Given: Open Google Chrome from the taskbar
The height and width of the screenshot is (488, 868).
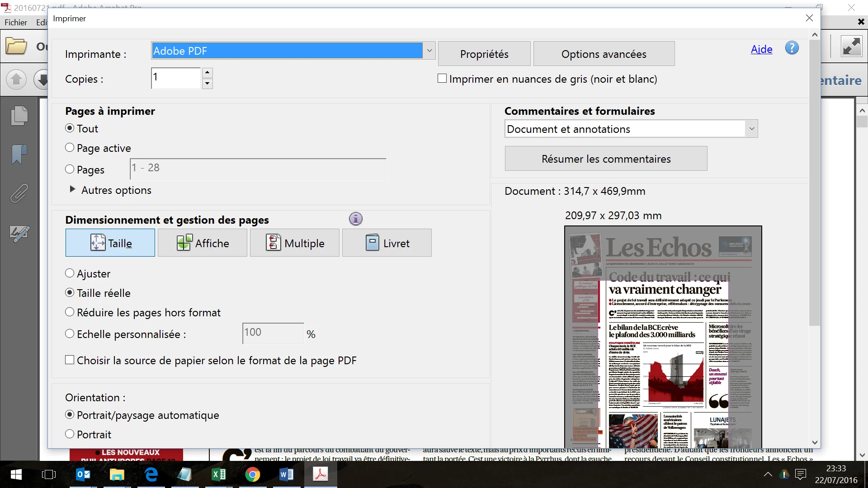Looking at the screenshot, I should click(252, 474).
